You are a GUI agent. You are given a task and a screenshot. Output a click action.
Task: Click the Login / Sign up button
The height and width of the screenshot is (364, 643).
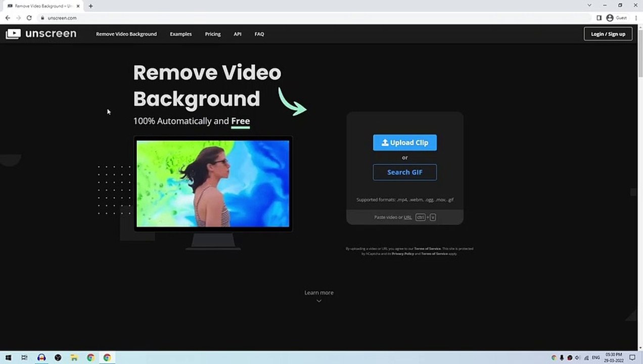click(608, 34)
